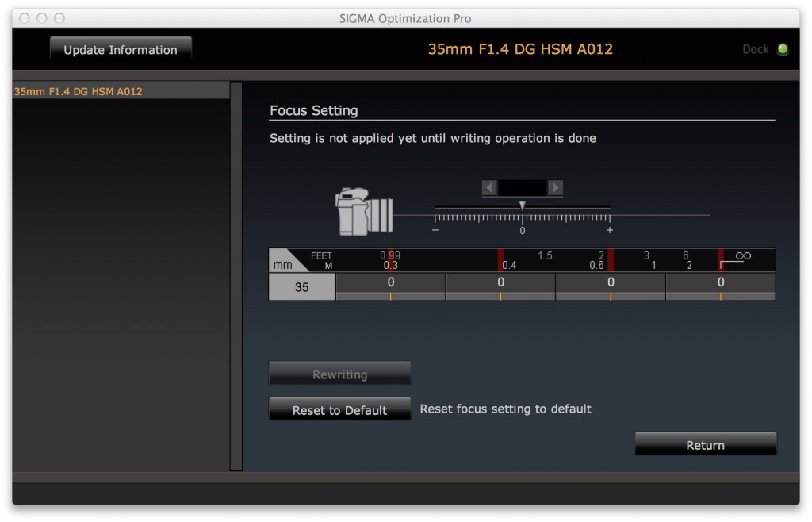This screenshot has width=812, height=522.
Task: Click the plus sign on adjustment scale
Action: point(609,230)
